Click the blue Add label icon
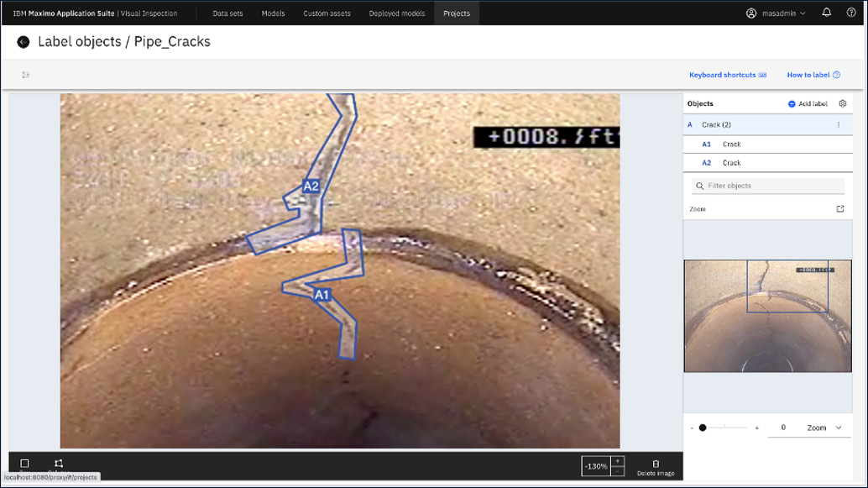Screen dimensions: 868x488 792,103
